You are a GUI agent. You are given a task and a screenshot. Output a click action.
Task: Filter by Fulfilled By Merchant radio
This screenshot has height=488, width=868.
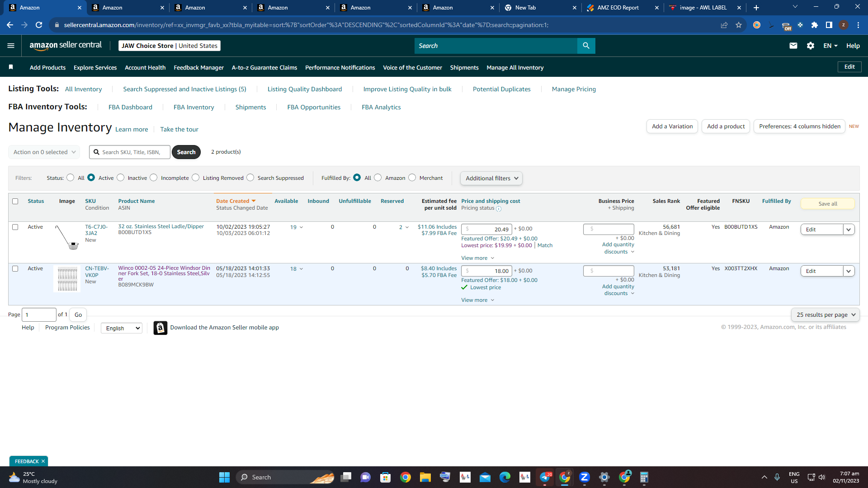412,178
